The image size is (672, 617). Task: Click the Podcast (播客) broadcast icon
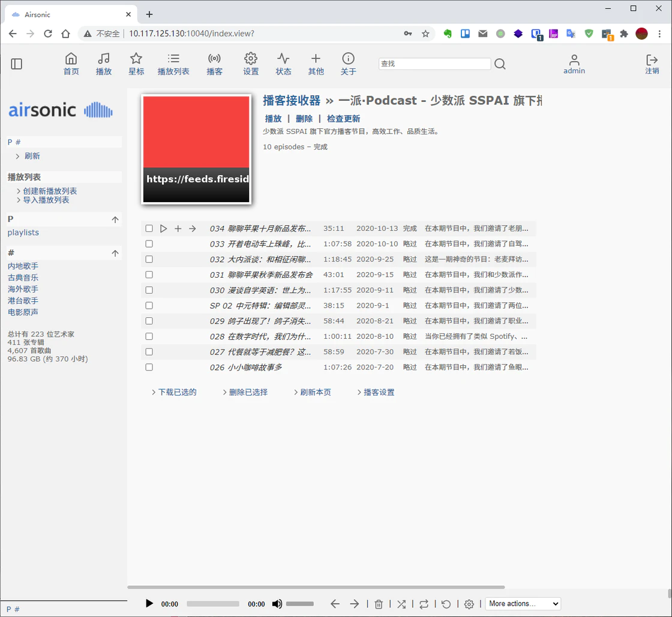tap(214, 59)
